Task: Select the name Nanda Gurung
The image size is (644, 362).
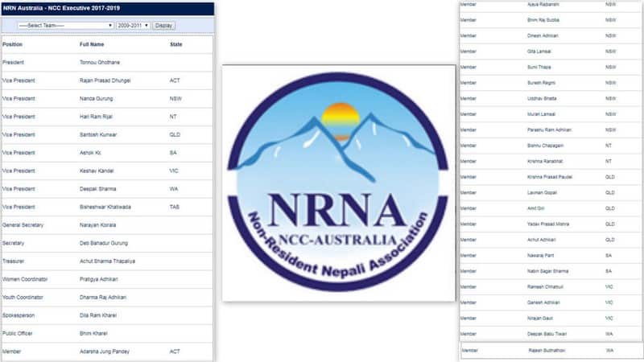Action: click(x=96, y=98)
